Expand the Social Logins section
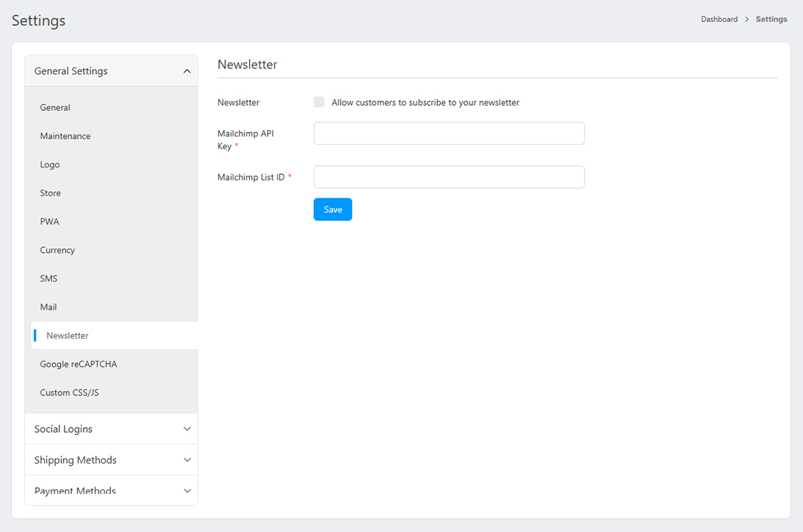 [x=112, y=429]
